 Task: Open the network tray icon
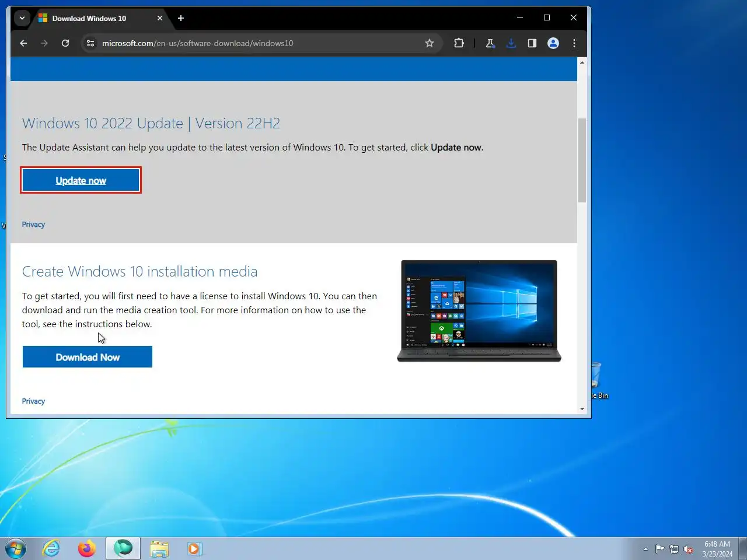(x=674, y=549)
